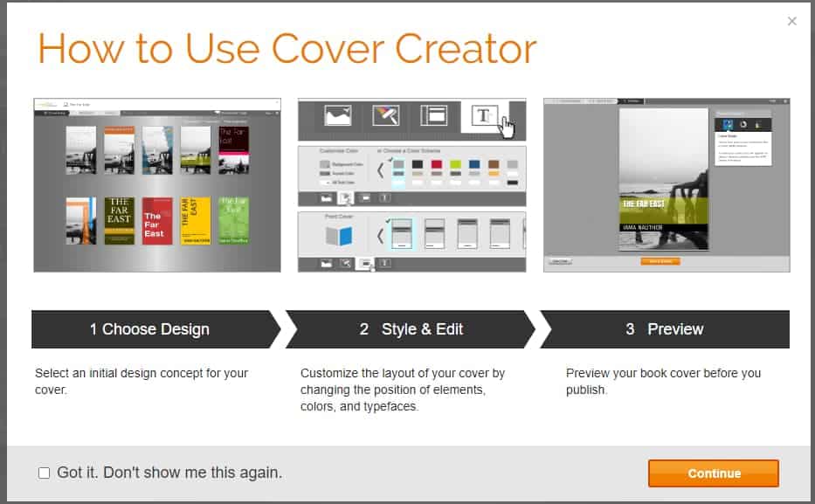Image resolution: width=815 pixels, height=504 pixels.
Task: Click the "1 Choose Design" step banner
Action: (x=149, y=329)
